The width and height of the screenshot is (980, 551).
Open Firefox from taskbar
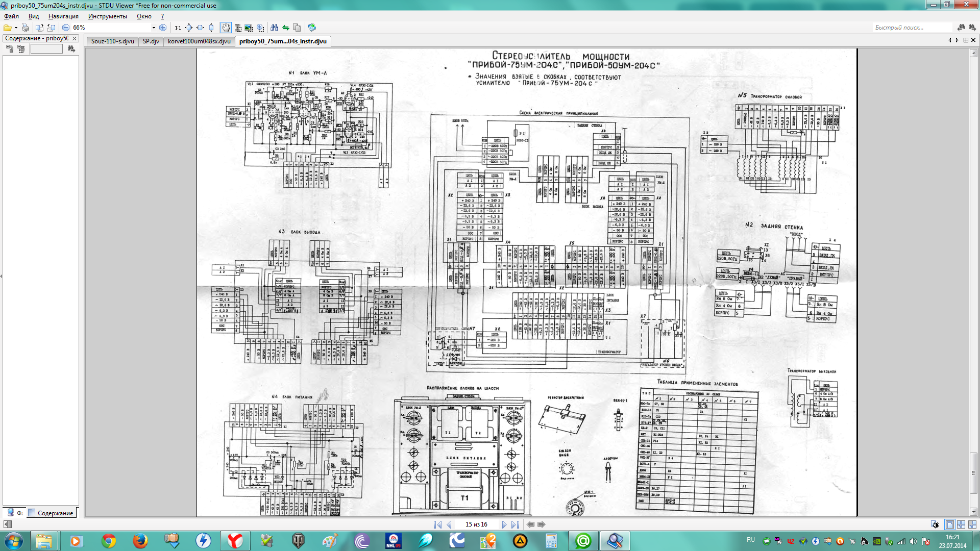(140, 541)
